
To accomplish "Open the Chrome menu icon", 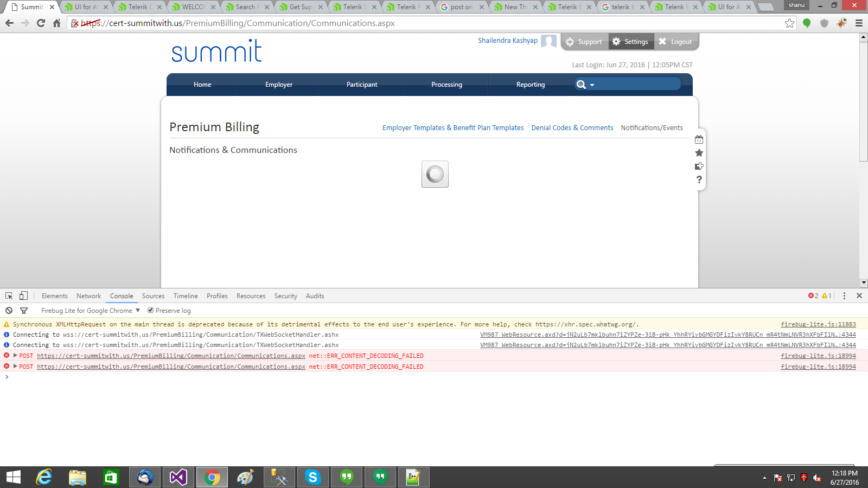I will point(859,23).
